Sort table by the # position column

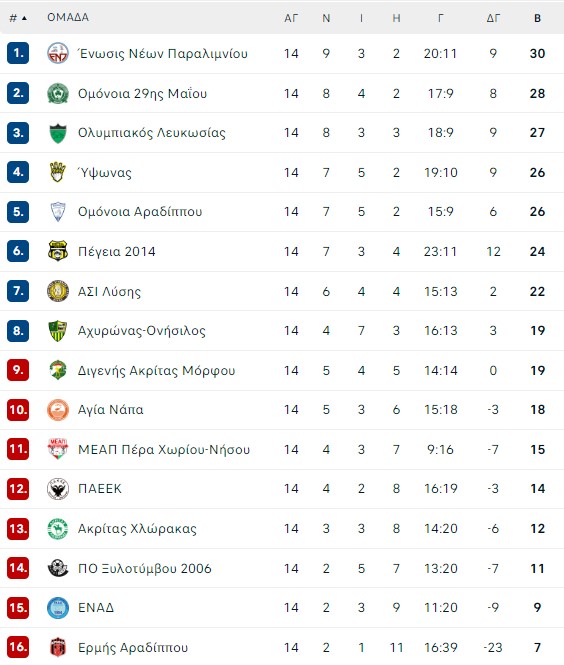click(x=18, y=18)
